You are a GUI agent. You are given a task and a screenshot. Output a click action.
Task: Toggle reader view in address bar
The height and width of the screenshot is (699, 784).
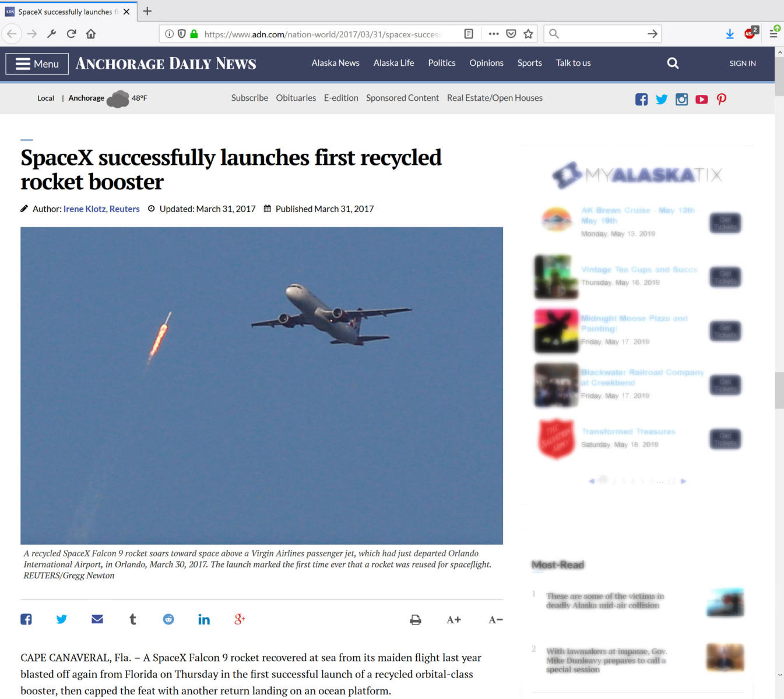[x=469, y=34]
